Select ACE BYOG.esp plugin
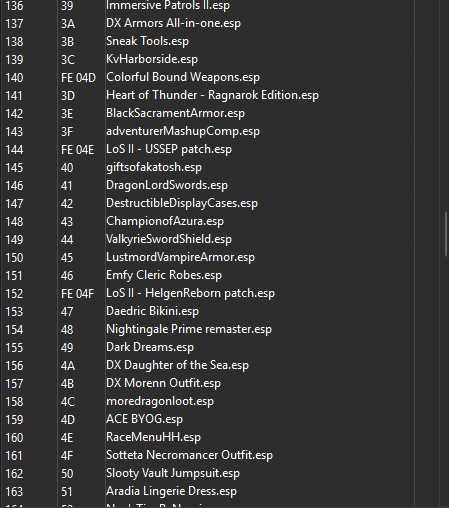The height and width of the screenshot is (508, 449). (x=144, y=419)
